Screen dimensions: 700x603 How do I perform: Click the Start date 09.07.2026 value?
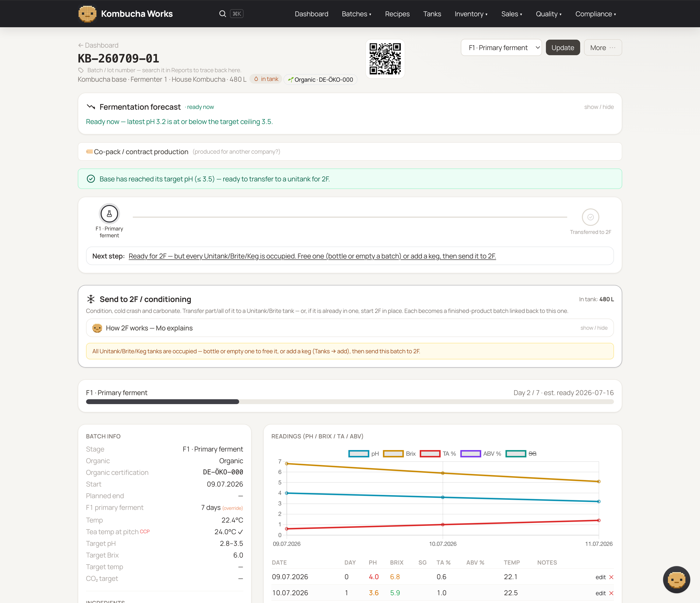pos(225,484)
